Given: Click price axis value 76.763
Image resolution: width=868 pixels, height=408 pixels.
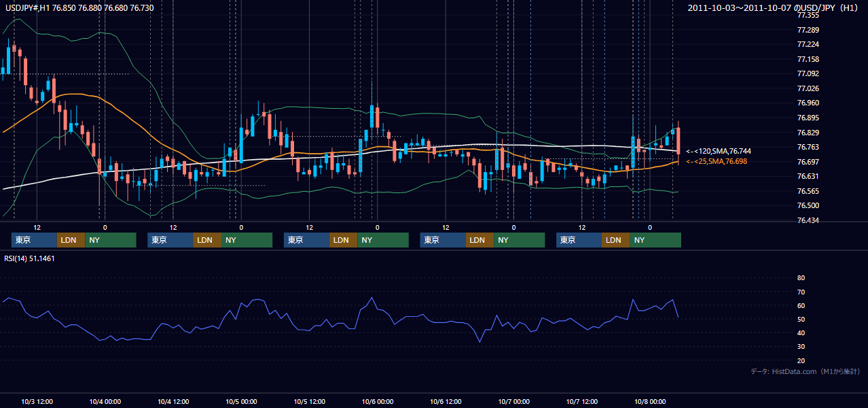Looking at the screenshot, I should (807, 147).
